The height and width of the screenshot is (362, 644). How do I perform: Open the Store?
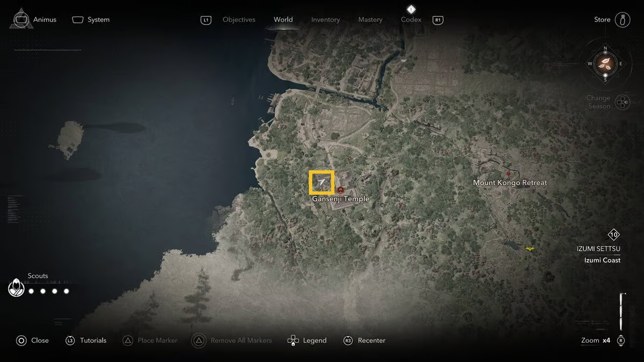pos(602,19)
